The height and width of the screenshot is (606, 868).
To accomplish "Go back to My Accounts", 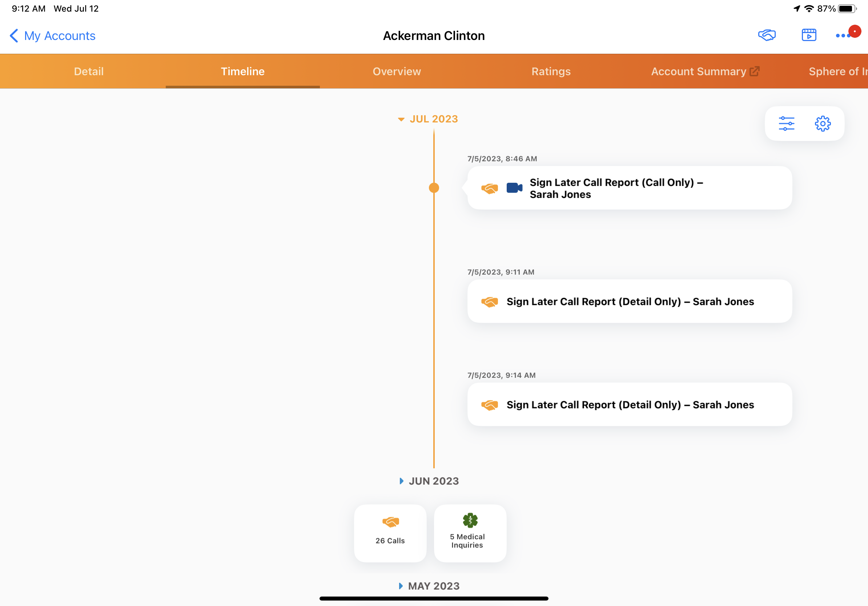I will [x=53, y=36].
